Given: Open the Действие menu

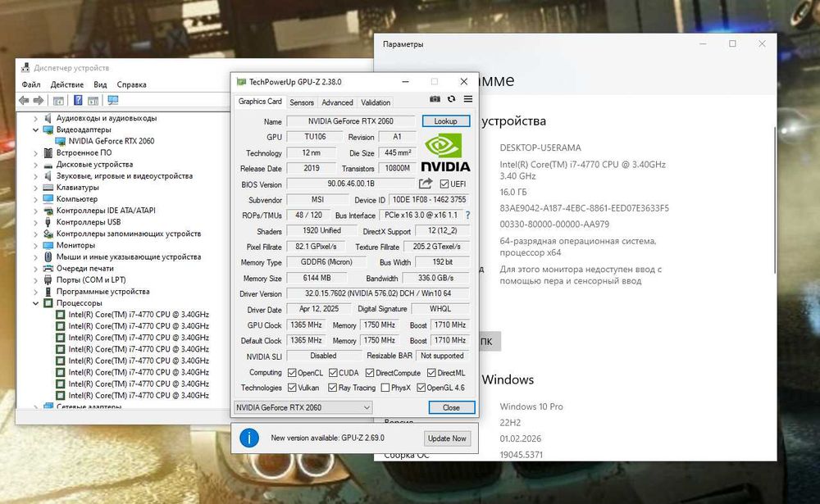Looking at the screenshot, I should pos(67,84).
